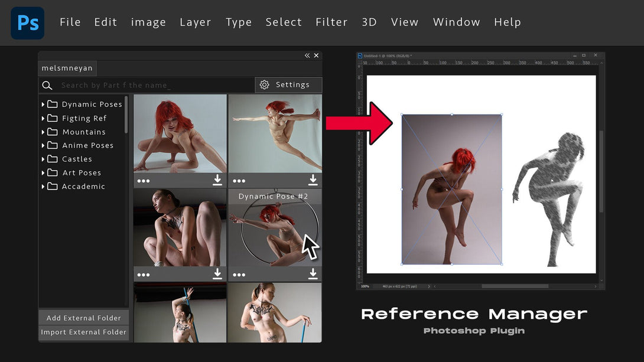The height and width of the screenshot is (362, 644).
Task: Close the Reference Manager plugin panel
Action: (x=316, y=56)
